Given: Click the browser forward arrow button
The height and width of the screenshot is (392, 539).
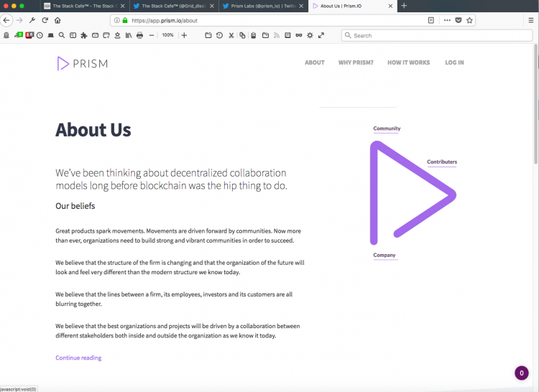Looking at the screenshot, I should coord(19,20).
